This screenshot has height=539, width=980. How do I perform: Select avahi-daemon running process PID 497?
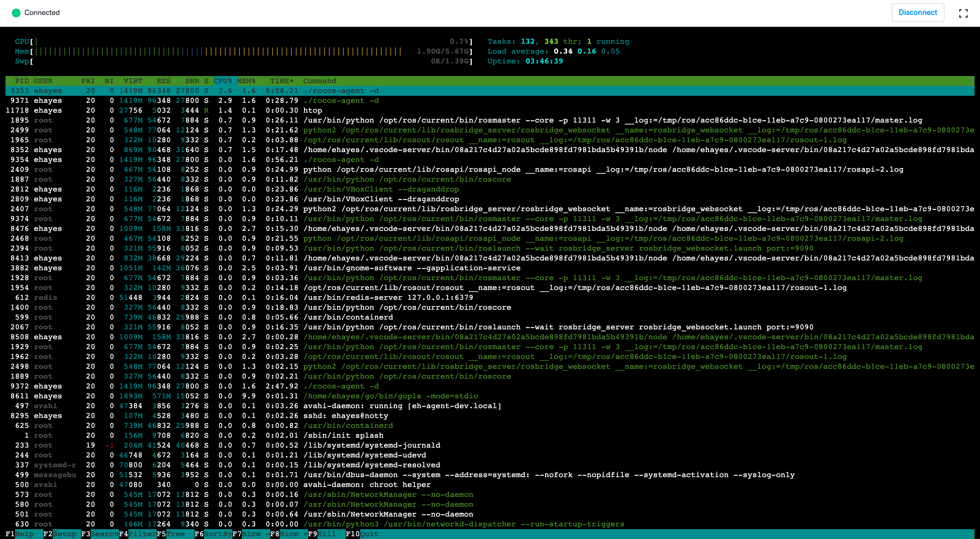coord(490,406)
